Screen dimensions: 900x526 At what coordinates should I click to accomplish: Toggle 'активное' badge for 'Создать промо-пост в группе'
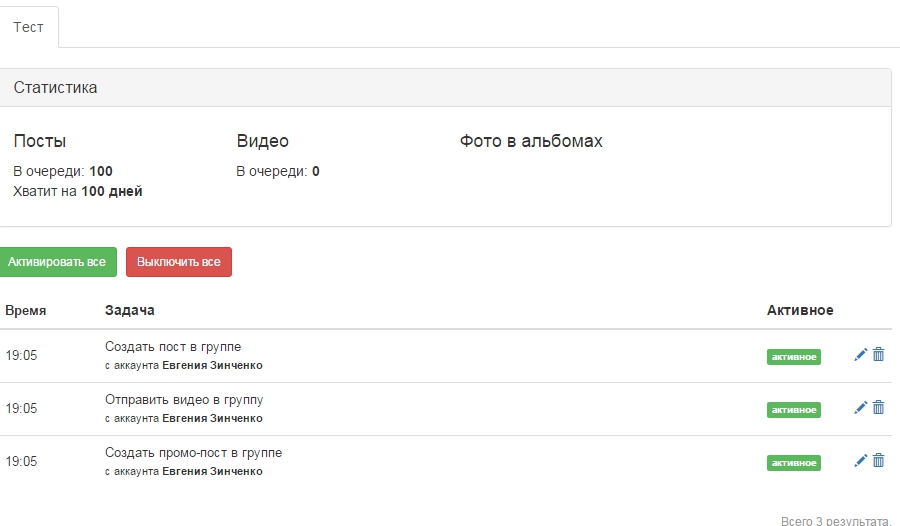793,463
